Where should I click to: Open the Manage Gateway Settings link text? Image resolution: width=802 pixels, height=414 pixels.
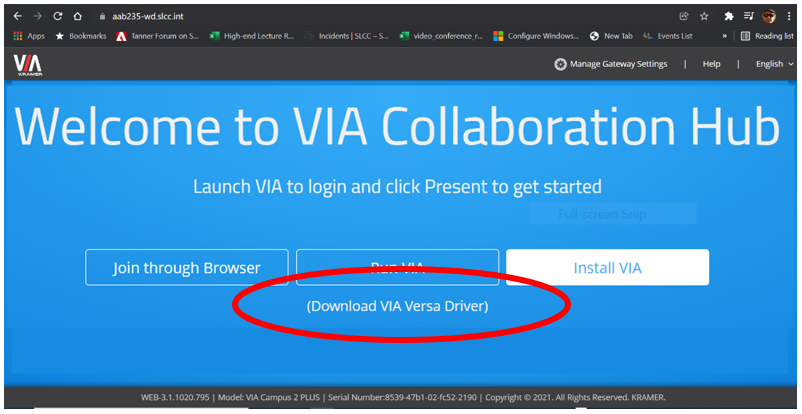(x=618, y=64)
